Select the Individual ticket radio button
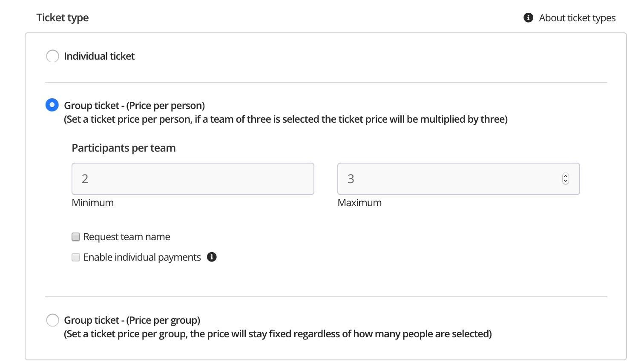This screenshot has height=362, width=644. [x=52, y=56]
